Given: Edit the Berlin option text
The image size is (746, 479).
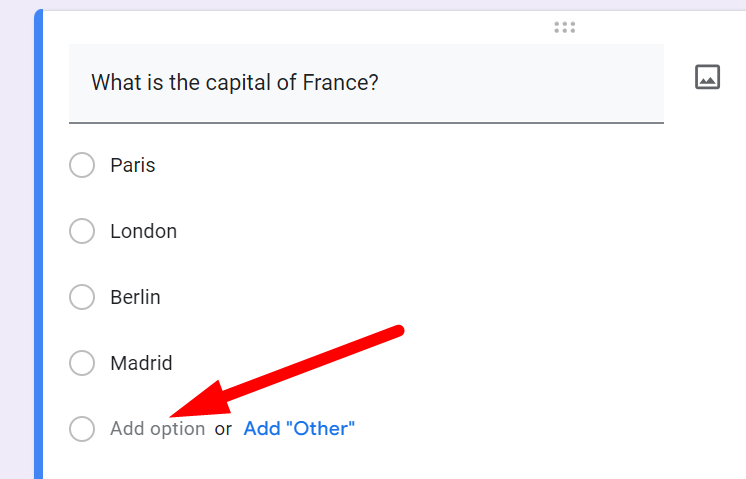Looking at the screenshot, I should [135, 297].
